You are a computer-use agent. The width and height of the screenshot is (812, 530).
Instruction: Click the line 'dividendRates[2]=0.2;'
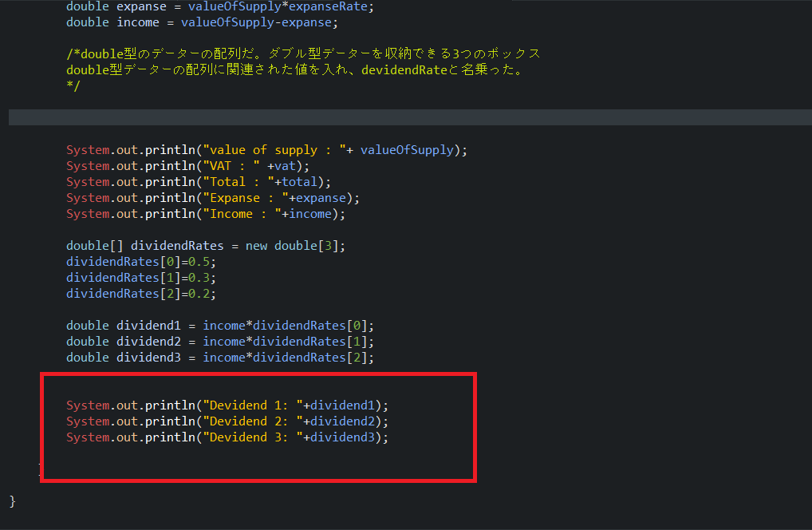141,294
